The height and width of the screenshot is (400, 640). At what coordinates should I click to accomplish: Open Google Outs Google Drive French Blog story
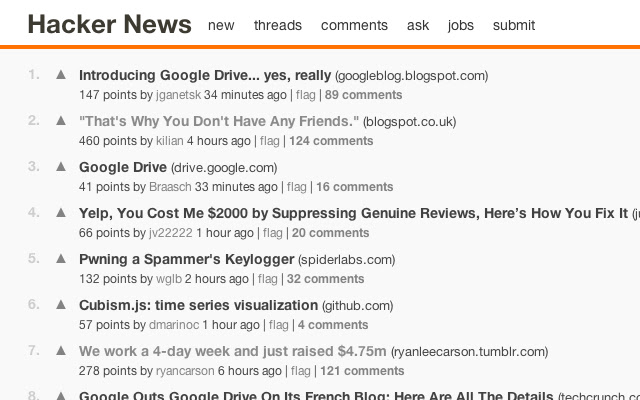(x=316, y=396)
